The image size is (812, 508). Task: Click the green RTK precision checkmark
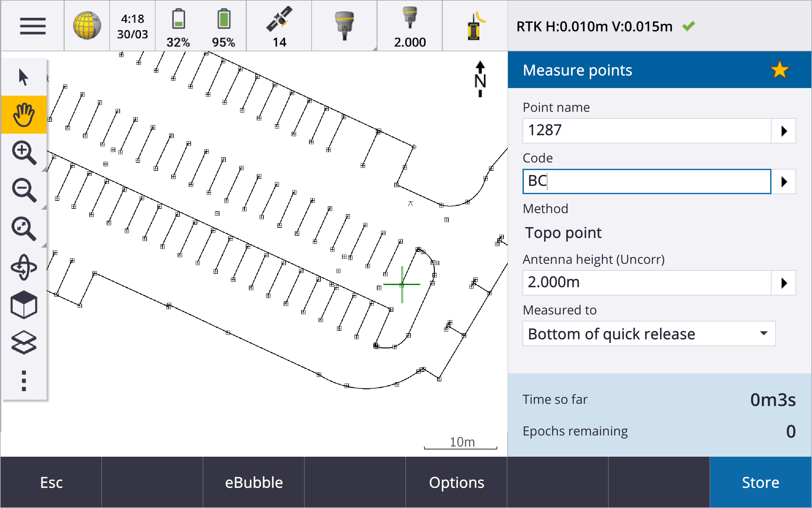tap(688, 26)
